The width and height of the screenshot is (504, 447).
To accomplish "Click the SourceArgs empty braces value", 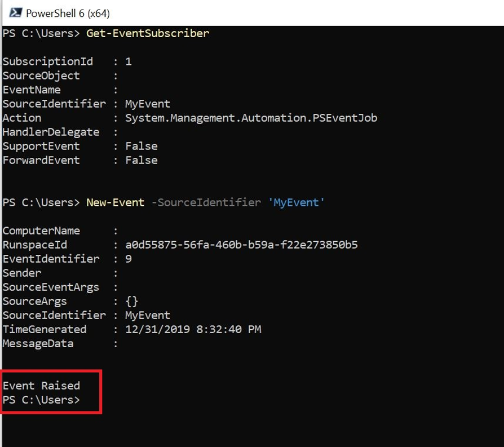I will coord(132,302).
